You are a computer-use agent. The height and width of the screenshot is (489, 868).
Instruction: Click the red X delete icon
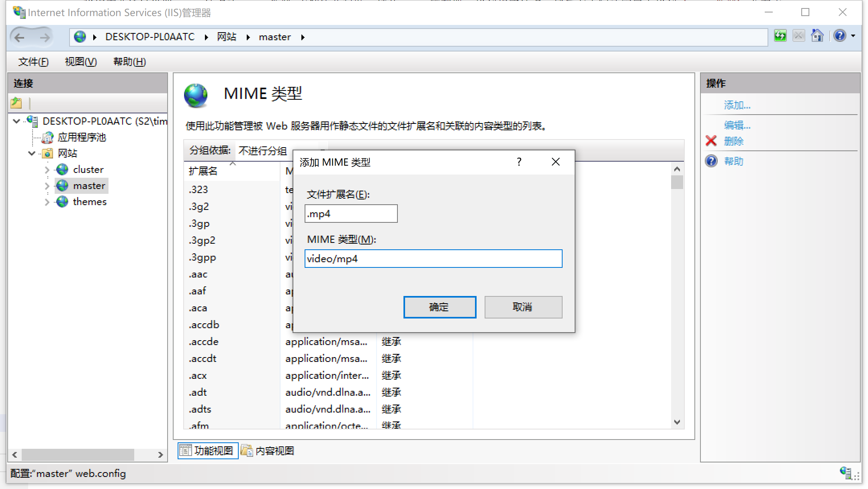pos(711,141)
